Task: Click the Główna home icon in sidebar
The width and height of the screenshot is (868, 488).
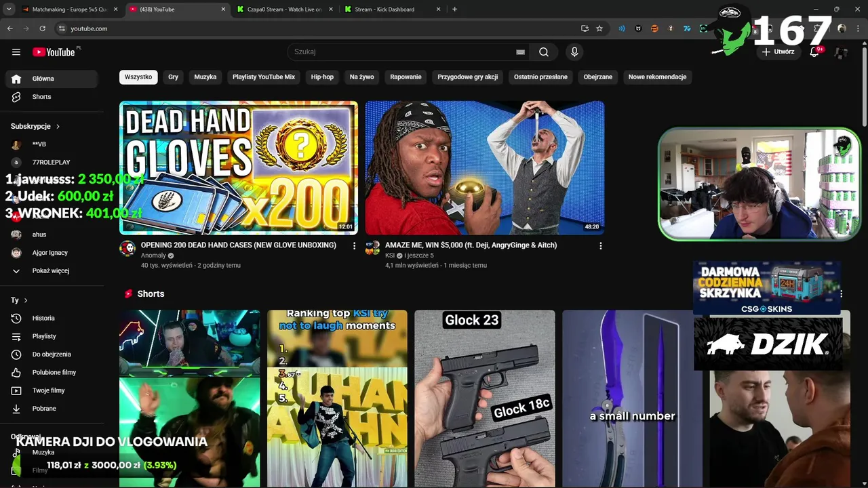Action: 16,79
